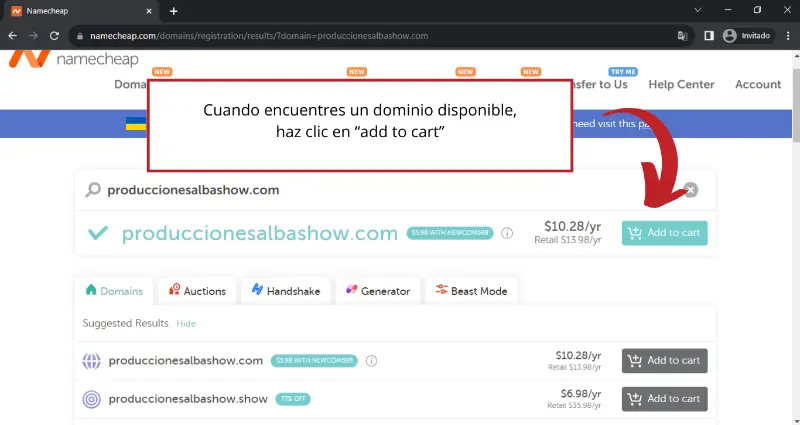The height and width of the screenshot is (425, 800).
Task: Add produccionesalbashow.com to cart via teal button
Action: pyautogui.click(x=664, y=233)
